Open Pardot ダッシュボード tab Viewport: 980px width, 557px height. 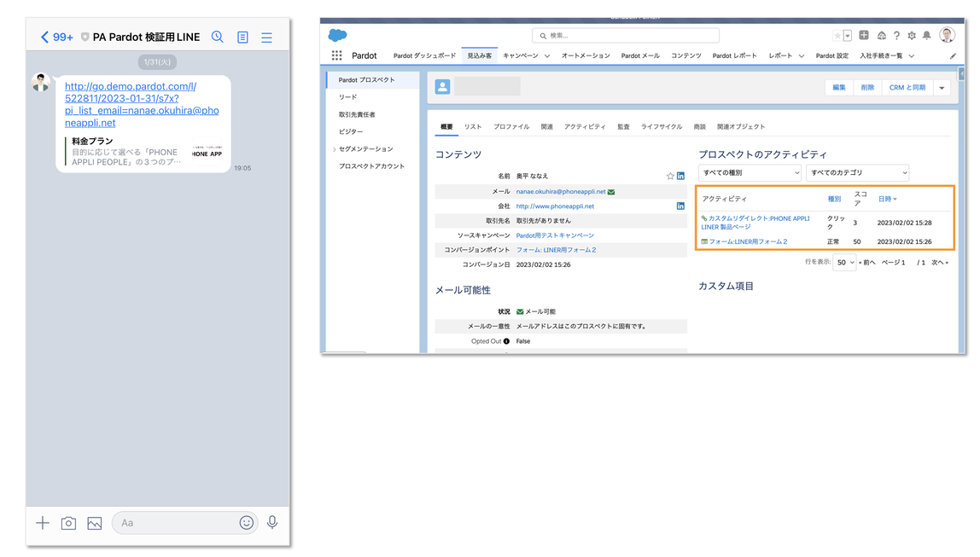(424, 55)
